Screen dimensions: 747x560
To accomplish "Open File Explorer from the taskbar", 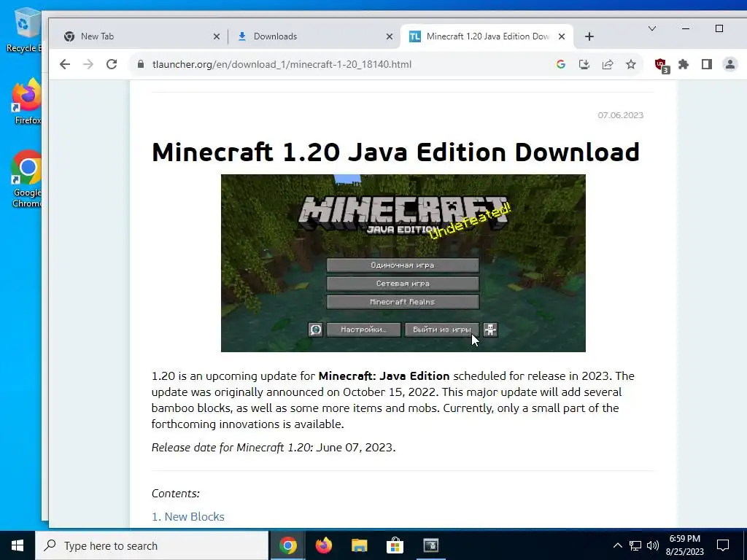I will 359,545.
